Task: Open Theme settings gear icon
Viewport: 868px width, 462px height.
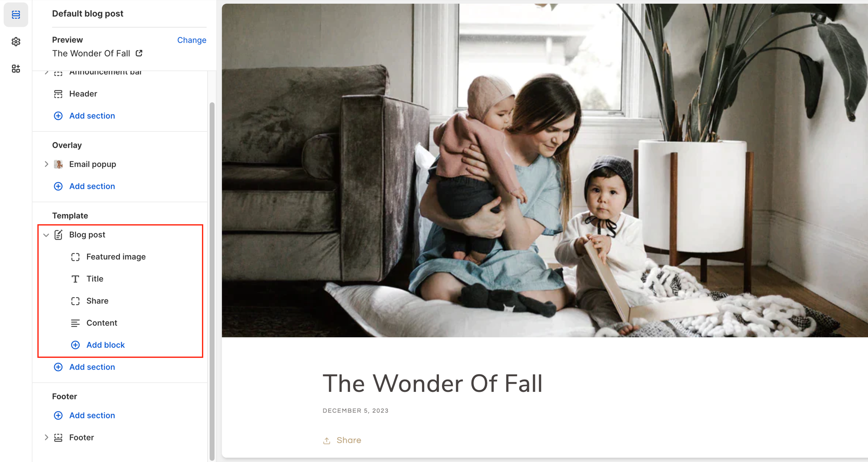Action: pyautogui.click(x=16, y=42)
